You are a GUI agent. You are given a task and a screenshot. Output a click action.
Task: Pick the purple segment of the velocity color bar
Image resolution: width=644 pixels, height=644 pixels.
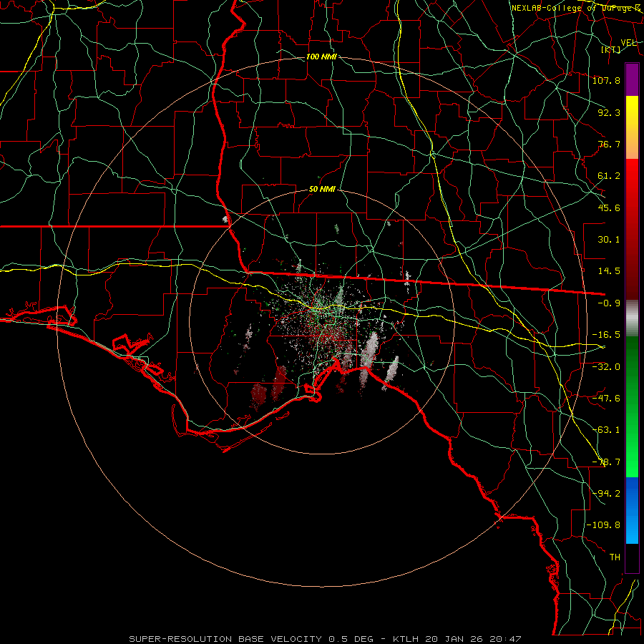pyautogui.click(x=632, y=80)
